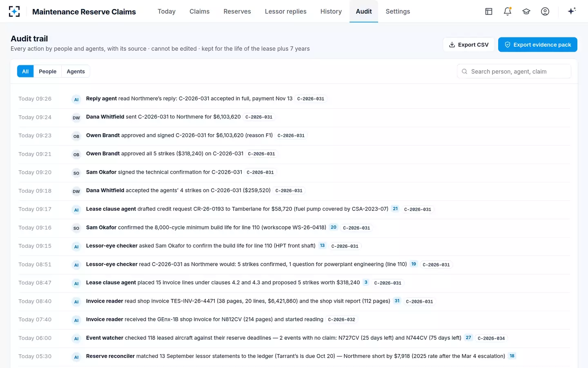Image resolution: width=588 pixels, height=368 pixels.
Task: Switch to the Claims tab
Action: pyautogui.click(x=200, y=11)
